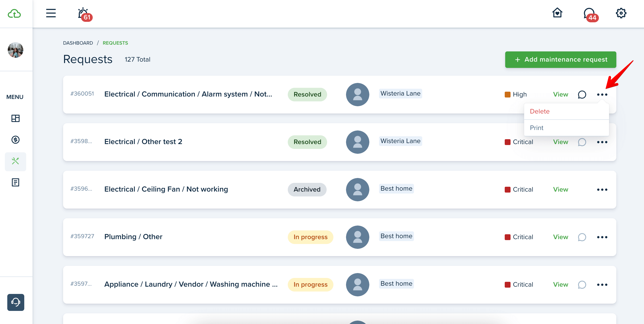Click the user profile photo in sidebar

pyautogui.click(x=16, y=50)
